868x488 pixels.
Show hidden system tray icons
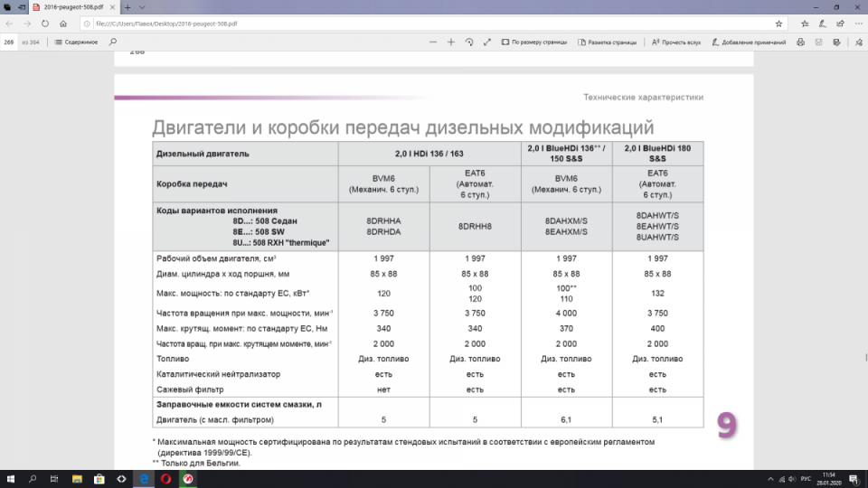[770, 479]
